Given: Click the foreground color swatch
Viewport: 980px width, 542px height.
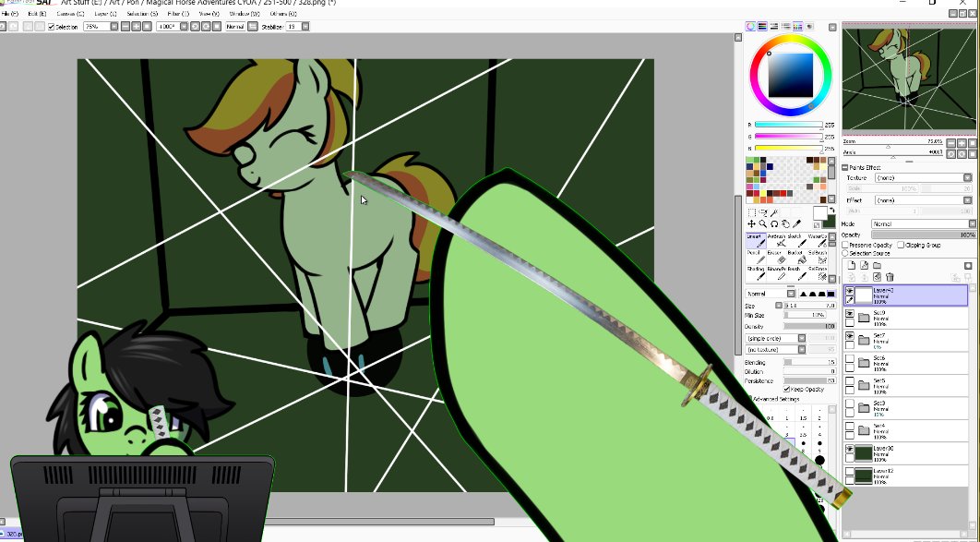Looking at the screenshot, I should tap(819, 214).
